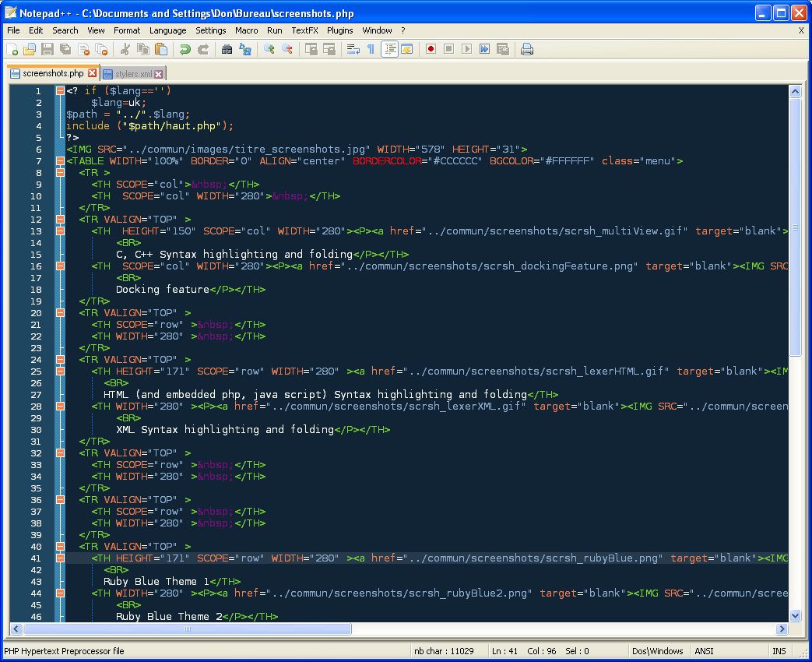Collapse the code fold at line 12
The height and width of the screenshot is (662, 812).
(x=60, y=220)
